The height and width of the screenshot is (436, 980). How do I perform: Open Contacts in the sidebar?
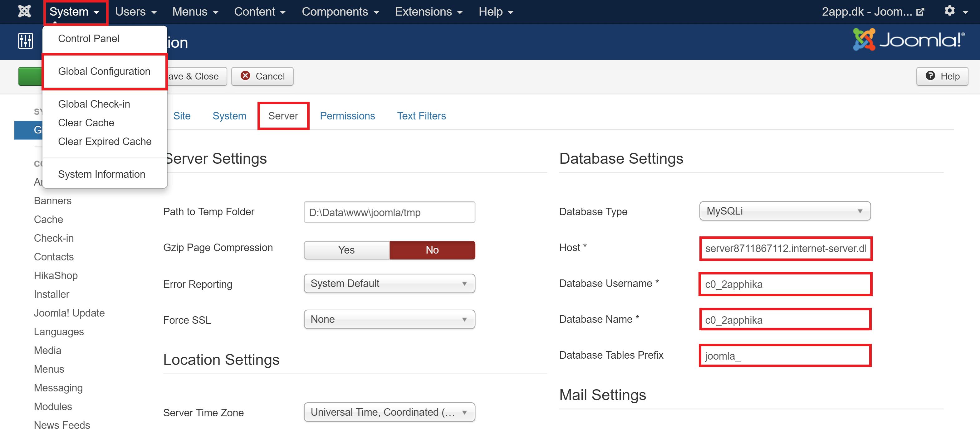point(54,257)
